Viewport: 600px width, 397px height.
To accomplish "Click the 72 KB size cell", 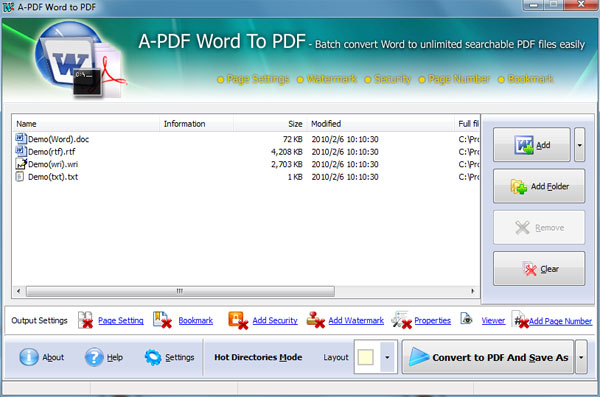I will (293, 139).
